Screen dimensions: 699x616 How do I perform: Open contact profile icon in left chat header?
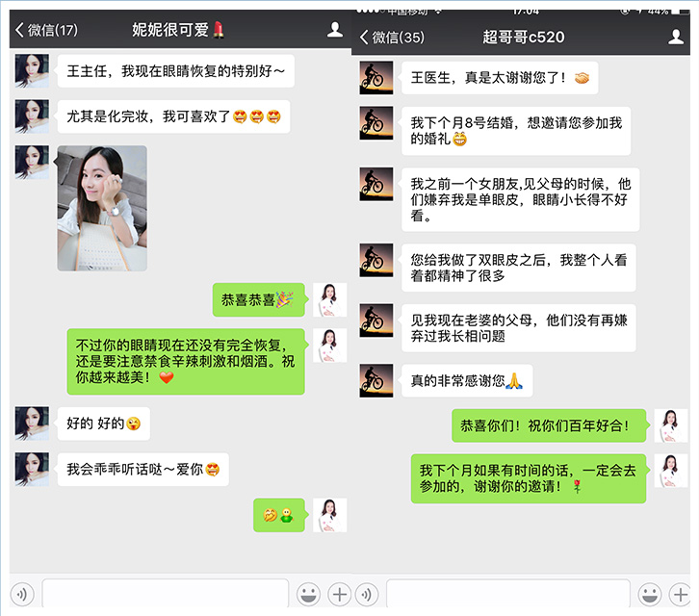click(x=334, y=30)
